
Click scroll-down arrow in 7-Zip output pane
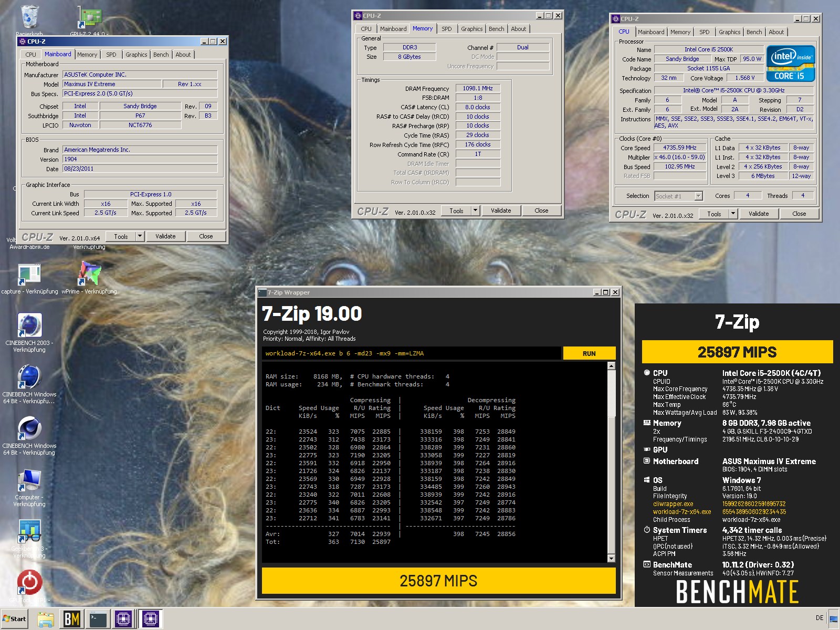point(611,558)
